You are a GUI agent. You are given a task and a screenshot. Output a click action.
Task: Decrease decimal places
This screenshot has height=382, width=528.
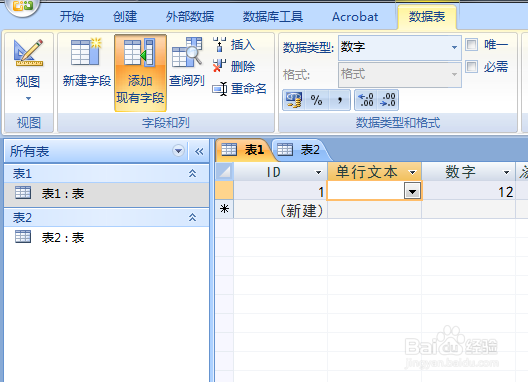tap(388, 100)
